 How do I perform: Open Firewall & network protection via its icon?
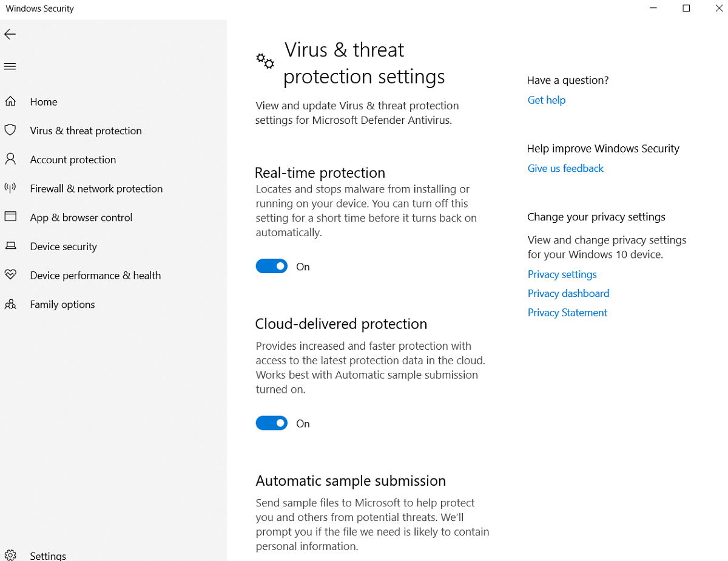point(10,188)
